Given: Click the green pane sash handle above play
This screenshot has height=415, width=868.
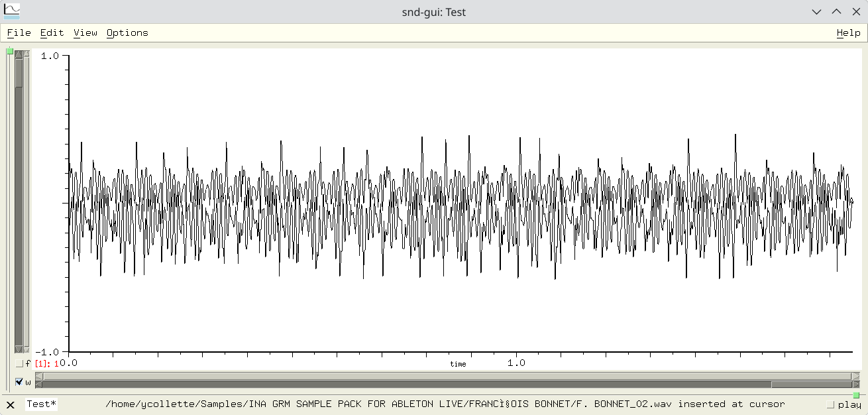Looking at the screenshot, I should 856,396.
